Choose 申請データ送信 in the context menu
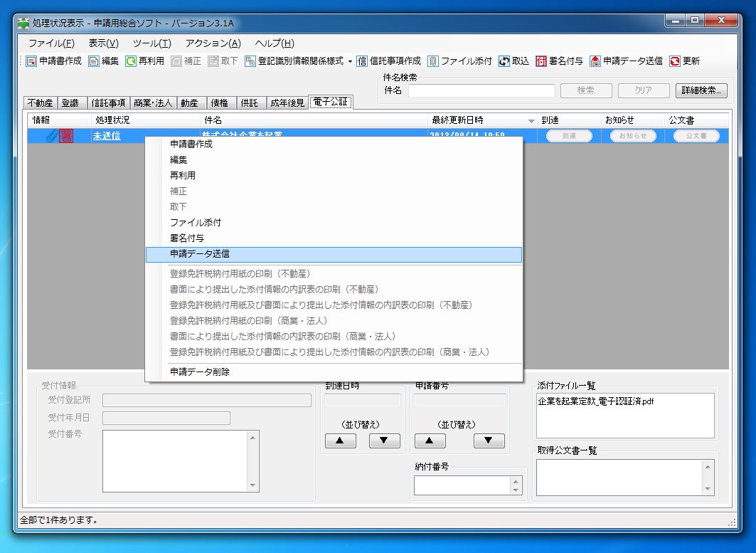 (x=334, y=254)
